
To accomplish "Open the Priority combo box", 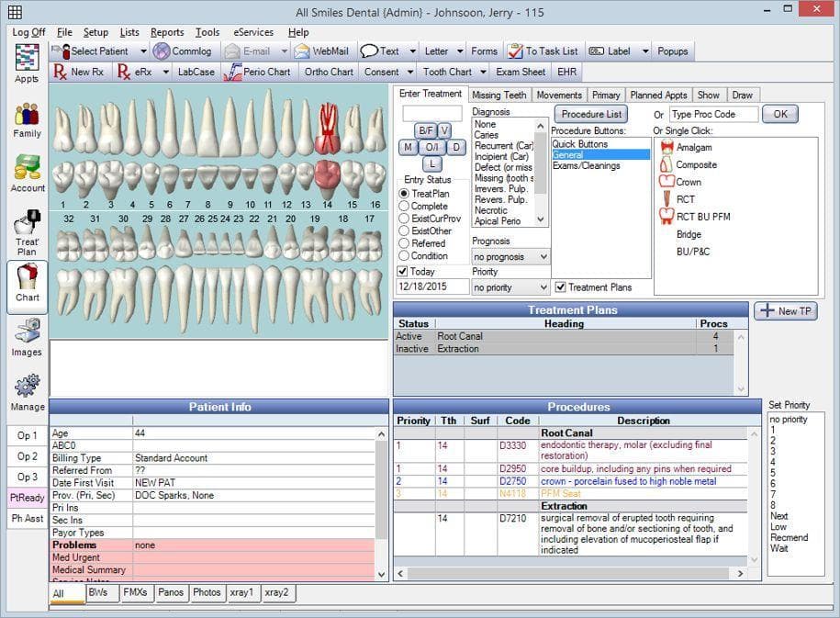I will point(510,287).
